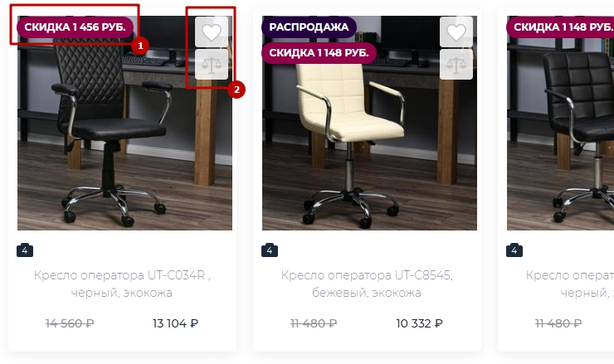Open Кресло оператора UT-C8545 бежевый link
Viewport: 614px width, 364px height.
(x=367, y=284)
